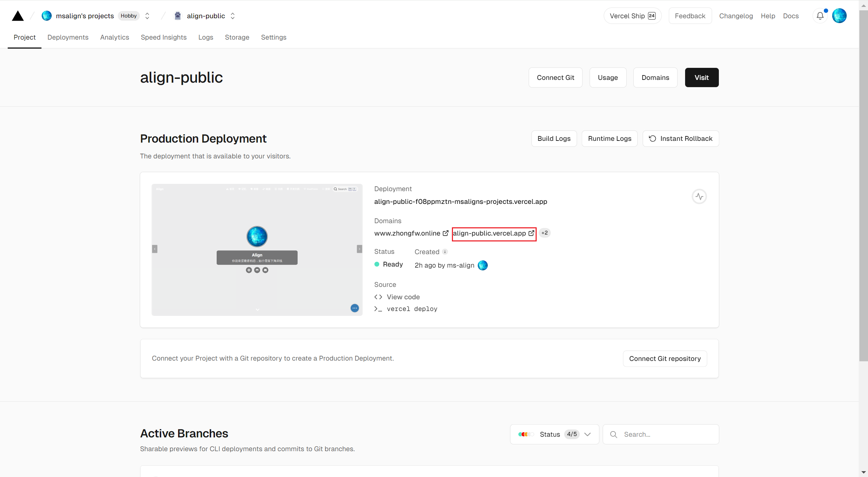This screenshot has width=868, height=477.
Task: Click the code brackets icon
Action: [x=378, y=297]
